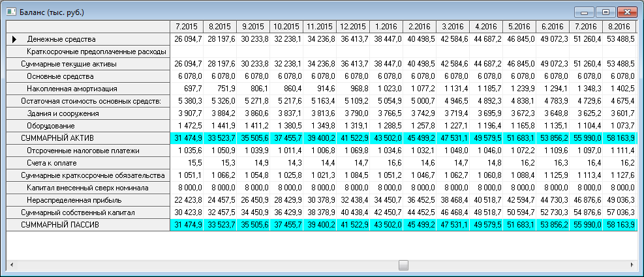Click the 7.2016 column header

586,27
